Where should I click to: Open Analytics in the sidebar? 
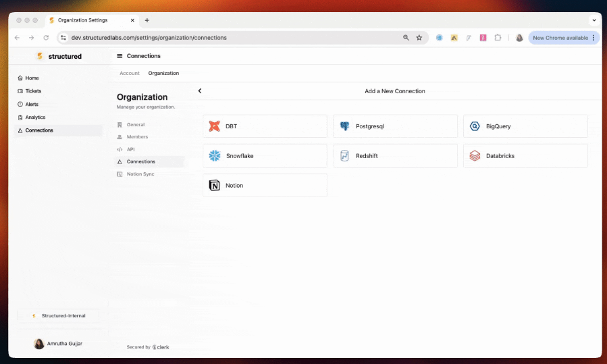[x=58, y=118]
